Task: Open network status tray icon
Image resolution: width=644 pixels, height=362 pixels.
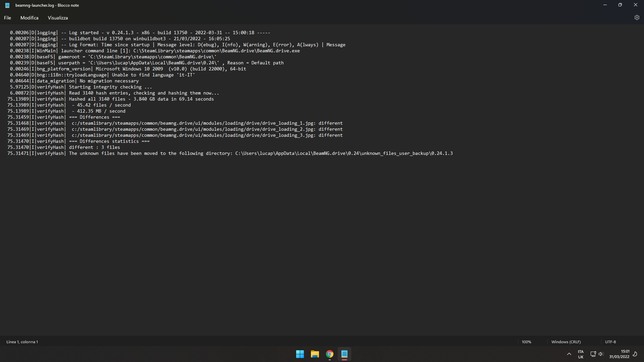Action: click(593, 354)
